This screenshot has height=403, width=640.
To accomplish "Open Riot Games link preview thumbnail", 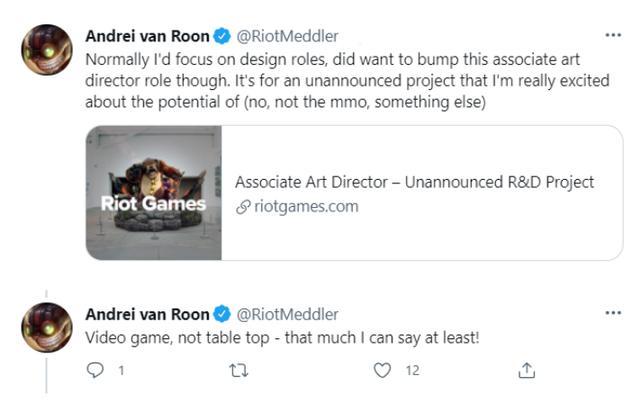I will [153, 193].
